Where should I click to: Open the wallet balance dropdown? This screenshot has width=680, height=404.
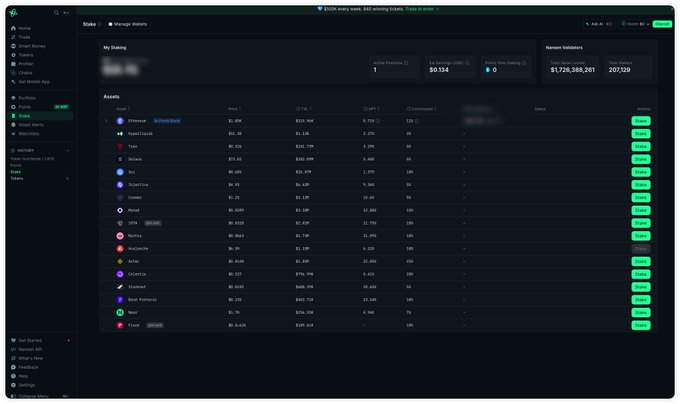(636, 24)
